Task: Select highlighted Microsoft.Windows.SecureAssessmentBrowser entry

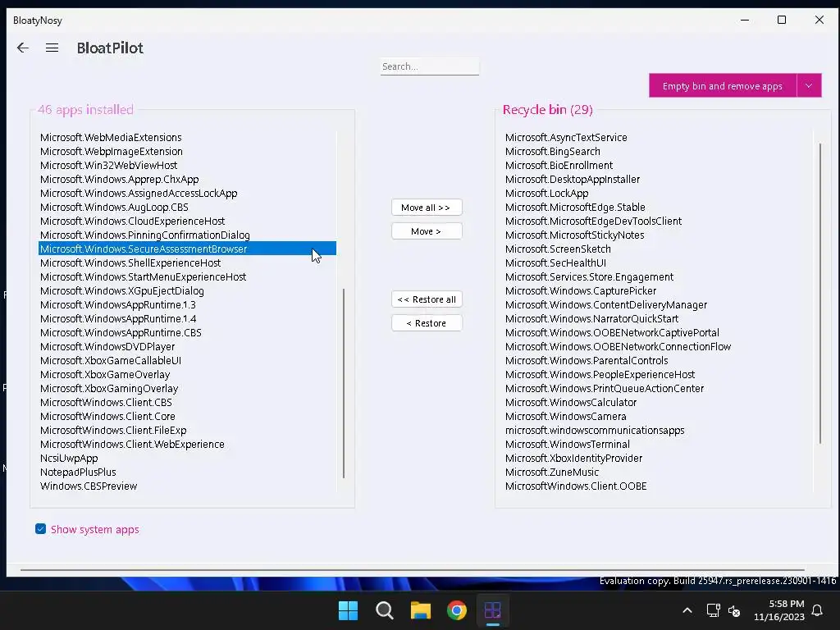Action: 187,249
